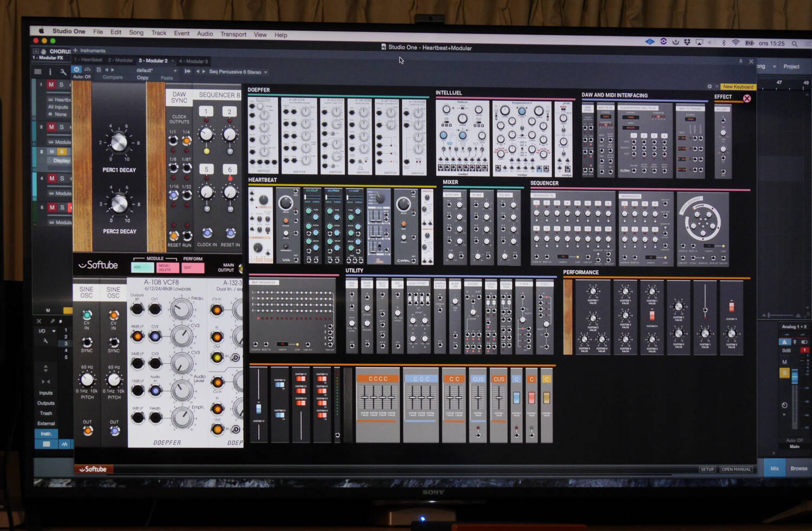This screenshot has height=531, width=812.
Task: Toggle the plugin power (bypass) button
Action: 77,69
